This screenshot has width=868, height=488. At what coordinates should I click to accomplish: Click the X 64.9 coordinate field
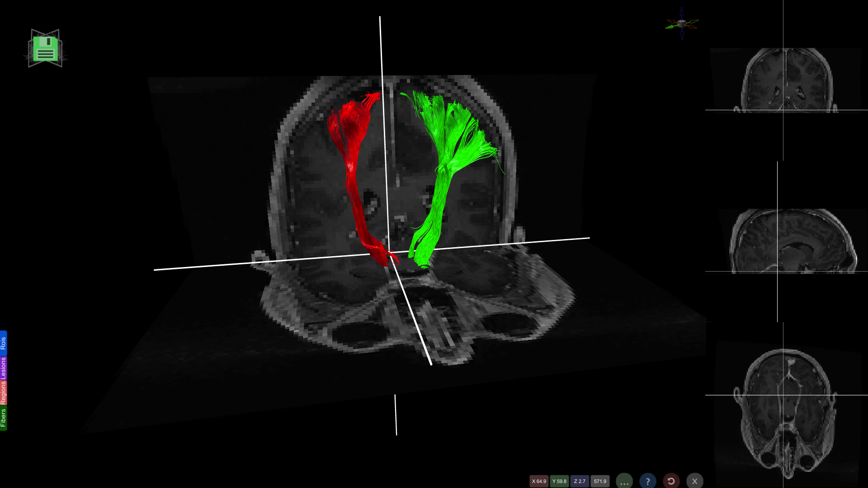point(539,481)
